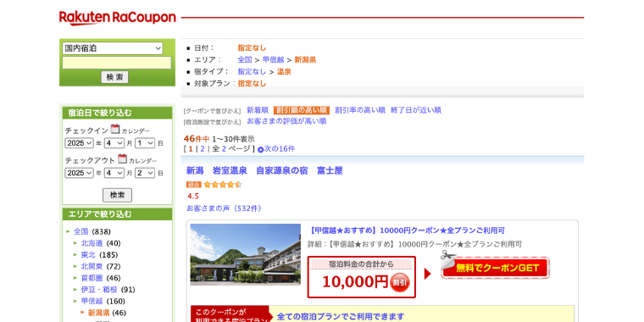Click the 全国 breadcrumb in エリア row

[x=245, y=60]
